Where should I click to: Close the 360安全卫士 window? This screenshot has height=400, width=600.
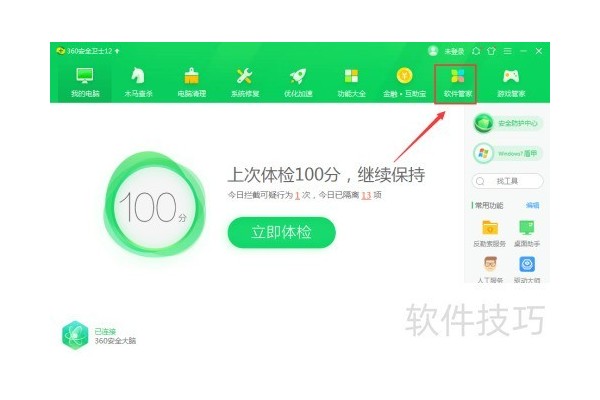pos(539,51)
